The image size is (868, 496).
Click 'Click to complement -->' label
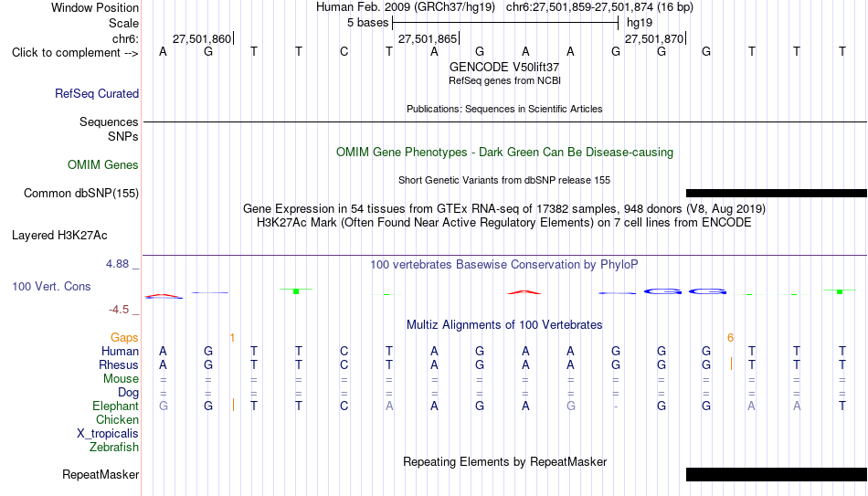pyautogui.click(x=75, y=53)
